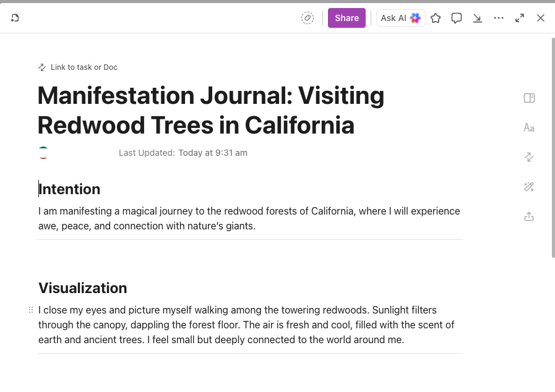Click the export upload icon in sidebar

(x=529, y=216)
